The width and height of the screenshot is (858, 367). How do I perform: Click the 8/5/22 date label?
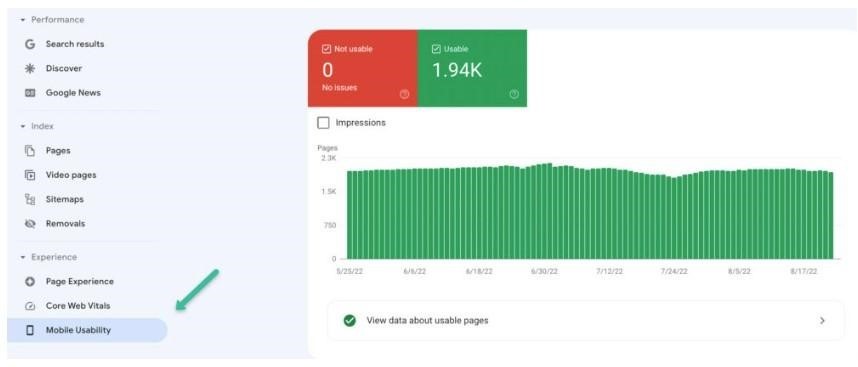[x=739, y=272]
